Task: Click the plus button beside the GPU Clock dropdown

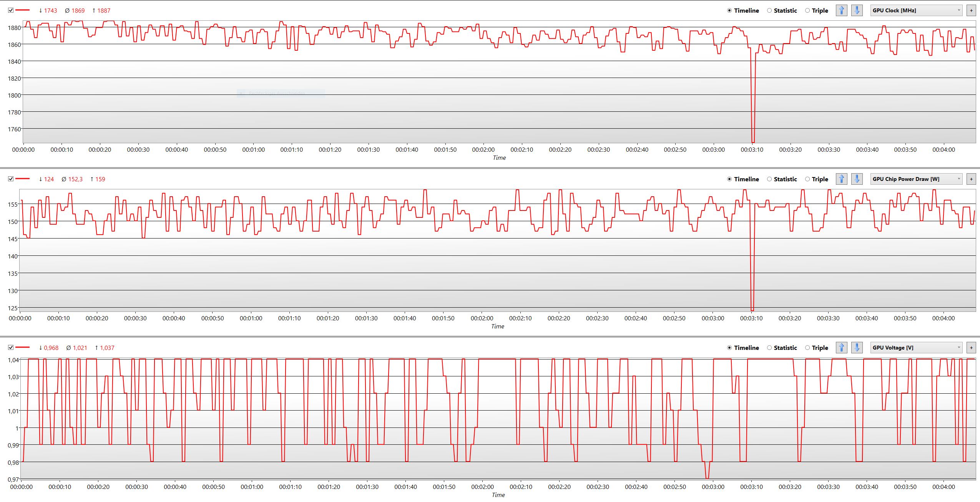Action: [x=971, y=10]
